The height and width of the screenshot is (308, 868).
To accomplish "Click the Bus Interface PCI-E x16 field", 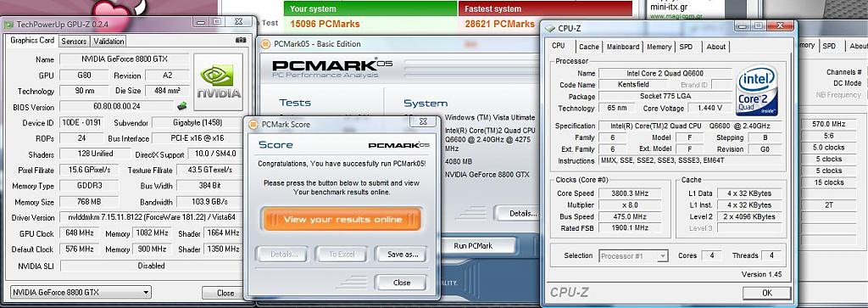I will click(198, 138).
